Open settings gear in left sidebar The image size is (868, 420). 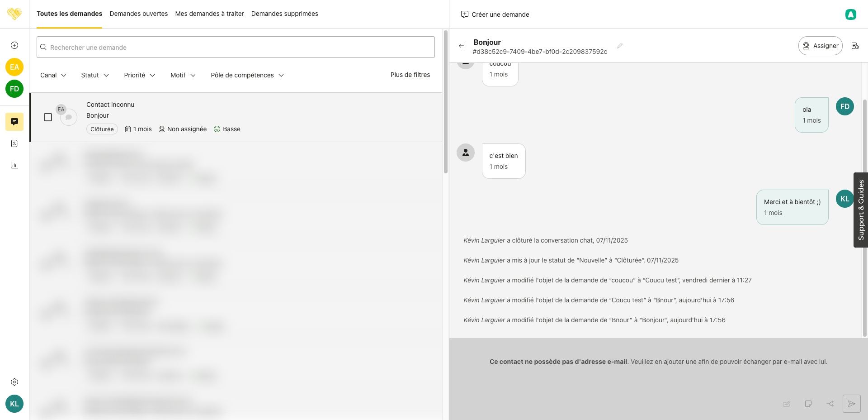point(14,382)
